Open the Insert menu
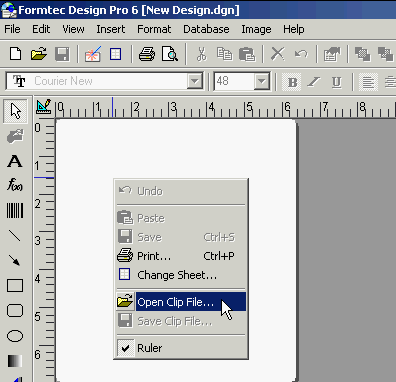The width and height of the screenshot is (396, 382). pyautogui.click(x=111, y=29)
